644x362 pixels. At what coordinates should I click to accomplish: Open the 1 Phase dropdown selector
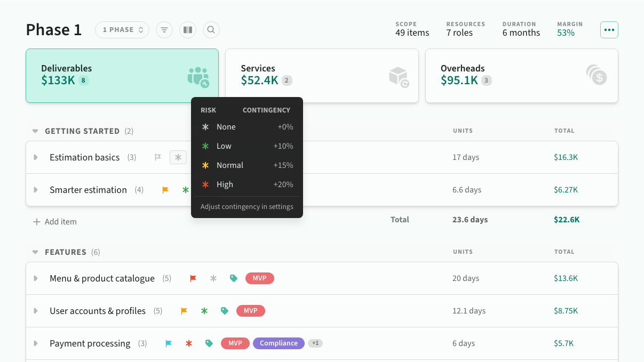coord(123,30)
